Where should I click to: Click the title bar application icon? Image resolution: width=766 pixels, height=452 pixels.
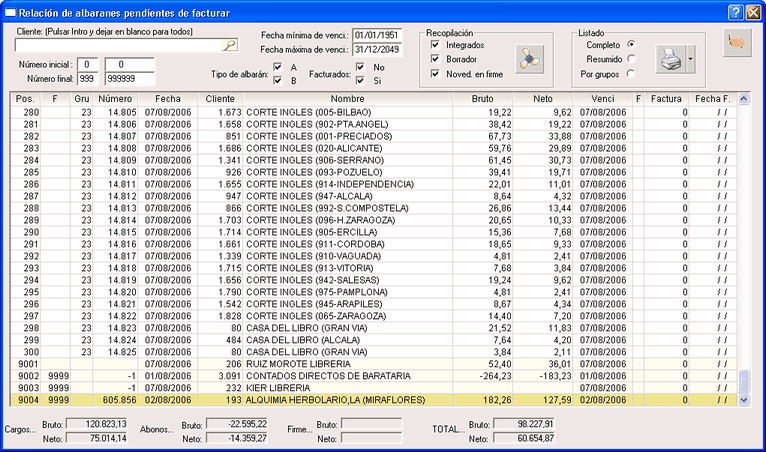pos(11,12)
